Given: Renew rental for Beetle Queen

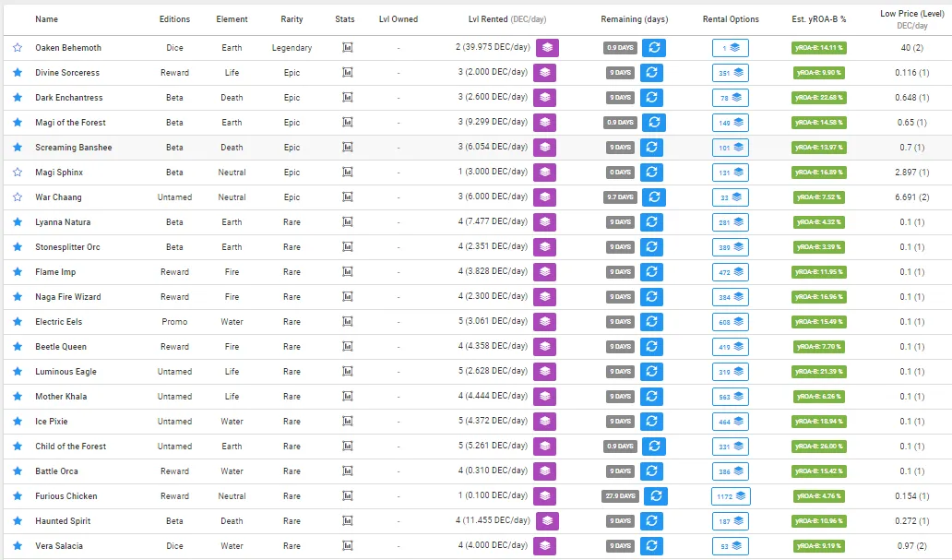Looking at the screenshot, I should (651, 346).
